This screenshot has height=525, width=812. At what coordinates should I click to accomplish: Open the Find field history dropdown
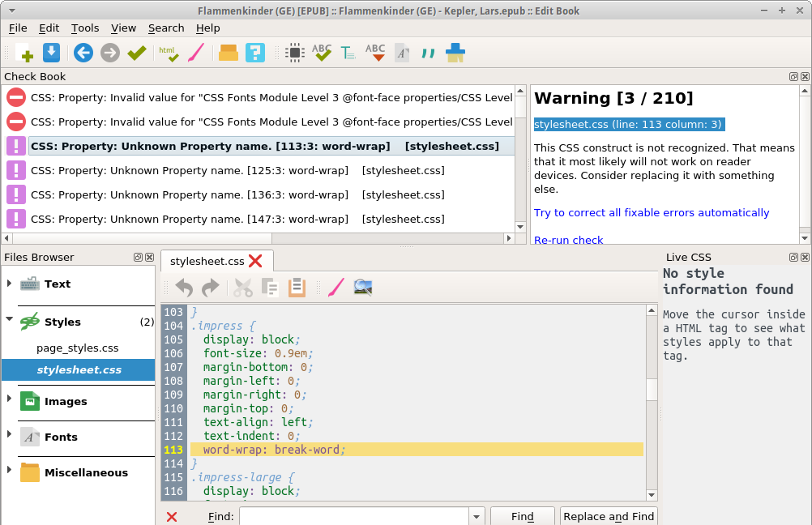pos(477,517)
